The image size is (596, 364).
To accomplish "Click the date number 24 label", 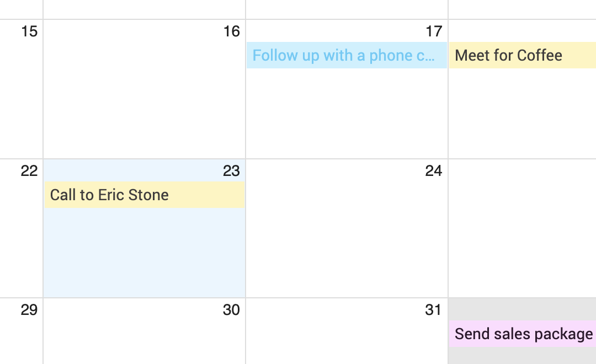I will click(434, 171).
